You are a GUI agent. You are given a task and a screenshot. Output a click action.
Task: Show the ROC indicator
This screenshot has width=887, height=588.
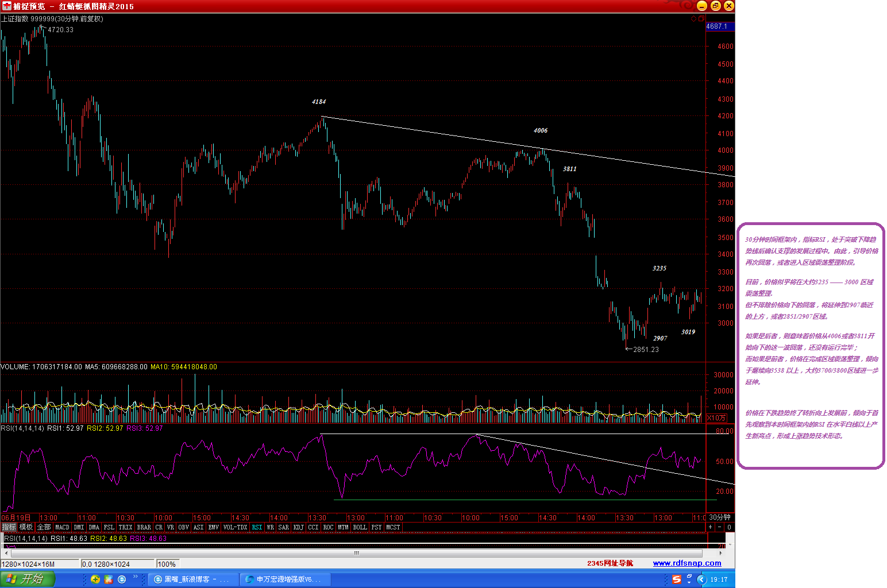329,527
